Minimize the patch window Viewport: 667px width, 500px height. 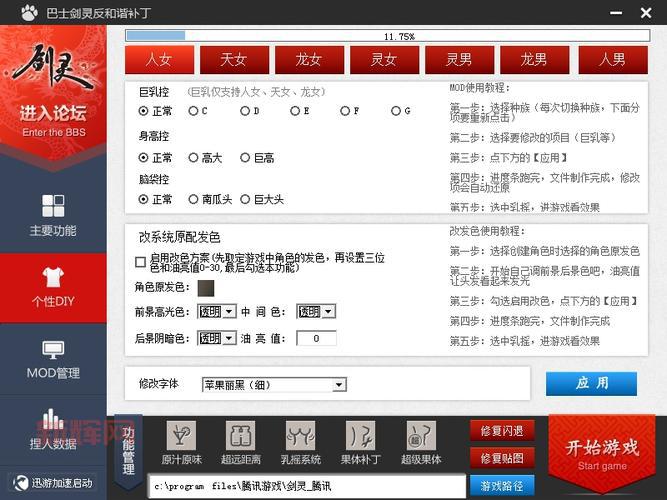click(x=616, y=13)
